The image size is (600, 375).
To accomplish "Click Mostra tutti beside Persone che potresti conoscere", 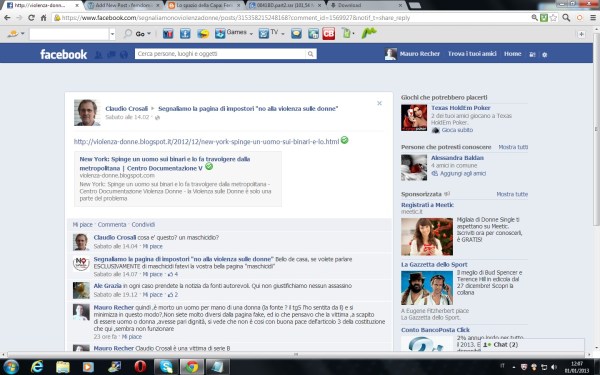I will click(x=513, y=147).
